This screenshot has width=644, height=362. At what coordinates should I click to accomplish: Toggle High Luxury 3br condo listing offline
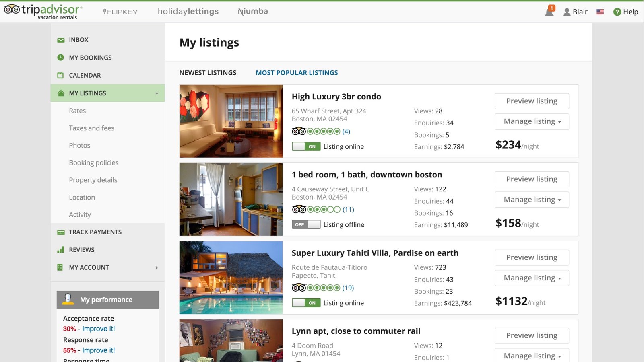point(306,146)
